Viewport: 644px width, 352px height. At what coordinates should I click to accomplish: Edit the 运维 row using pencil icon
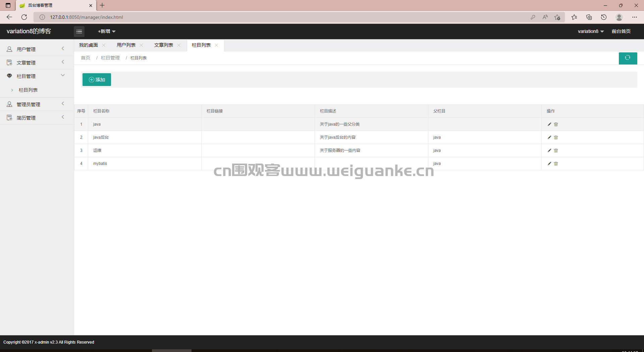point(549,150)
